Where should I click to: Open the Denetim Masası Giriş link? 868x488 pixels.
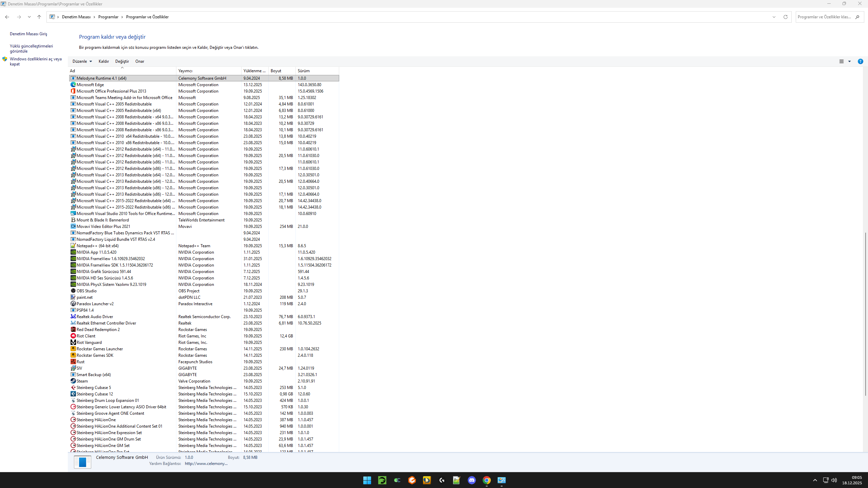[x=28, y=34]
